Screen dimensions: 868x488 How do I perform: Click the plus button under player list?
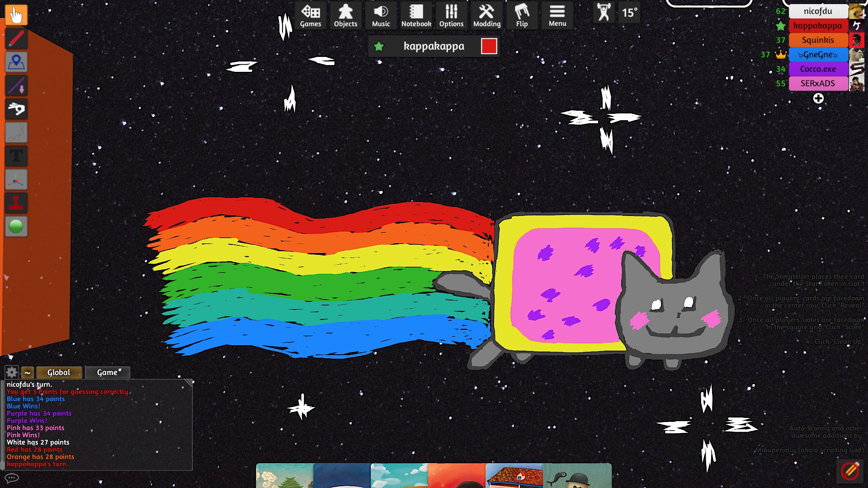pos(818,99)
